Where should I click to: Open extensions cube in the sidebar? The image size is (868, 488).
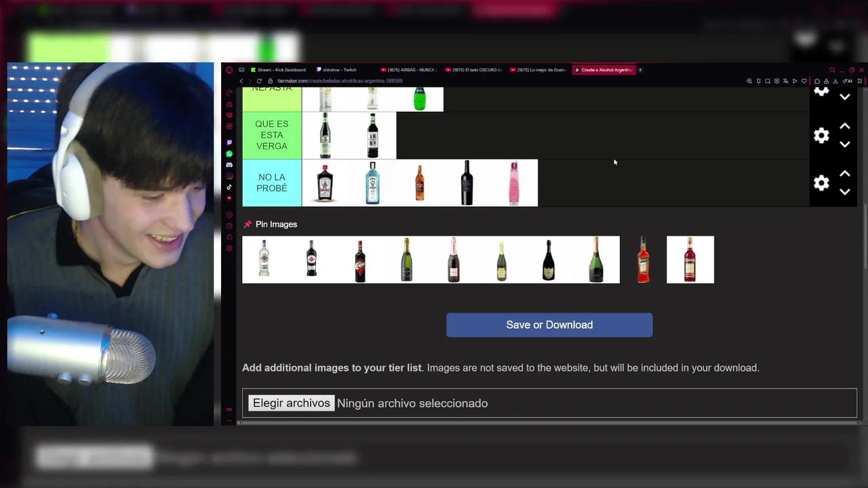point(229,237)
